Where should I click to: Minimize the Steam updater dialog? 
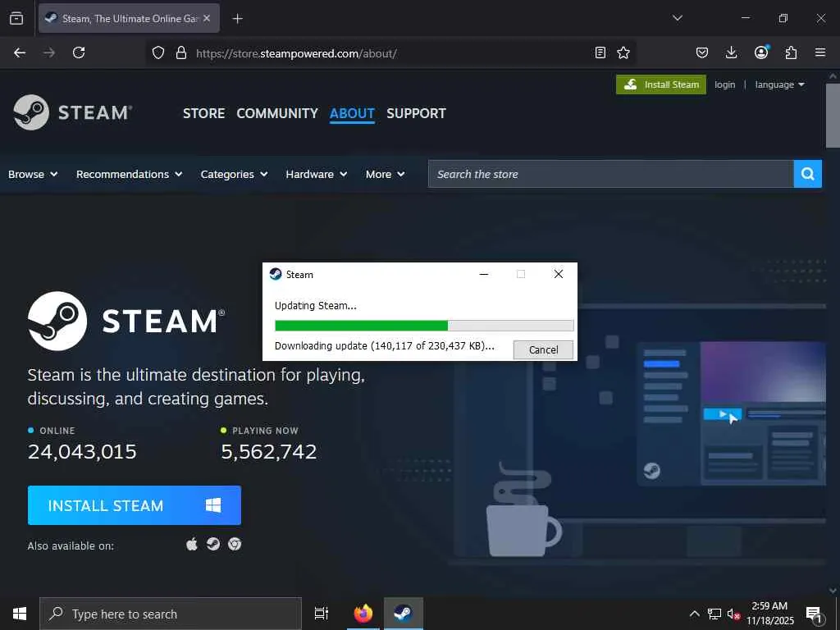point(484,274)
